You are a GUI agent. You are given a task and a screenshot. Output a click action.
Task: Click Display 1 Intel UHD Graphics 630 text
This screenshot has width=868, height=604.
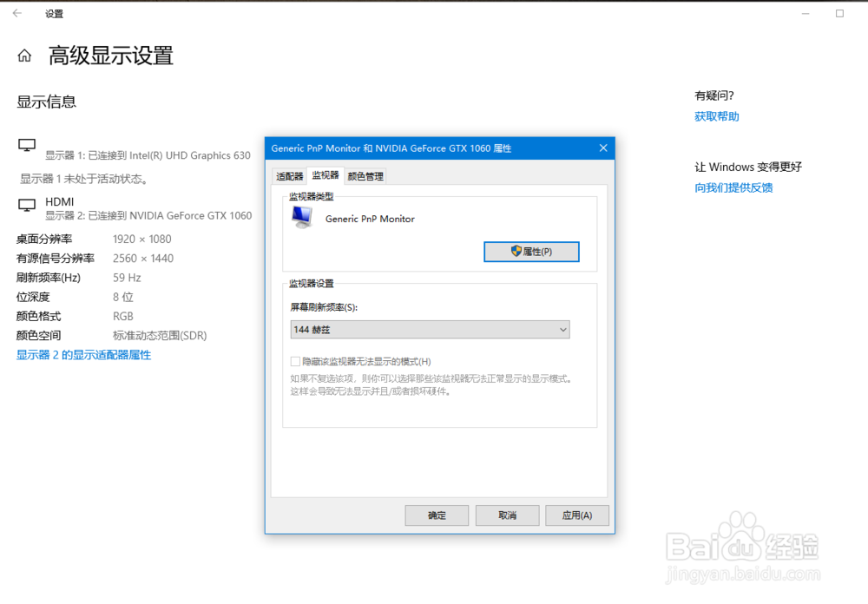[x=148, y=155]
